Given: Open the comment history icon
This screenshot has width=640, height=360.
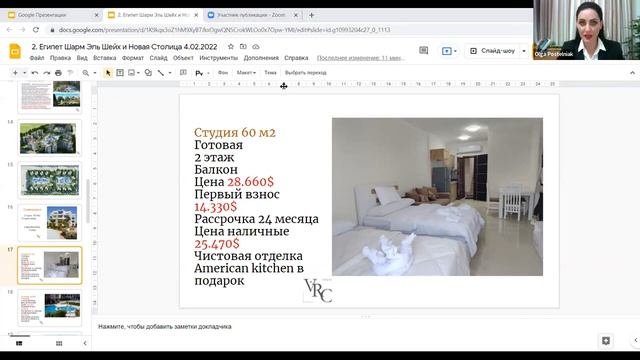Looking at the screenshot, I should [x=424, y=51].
